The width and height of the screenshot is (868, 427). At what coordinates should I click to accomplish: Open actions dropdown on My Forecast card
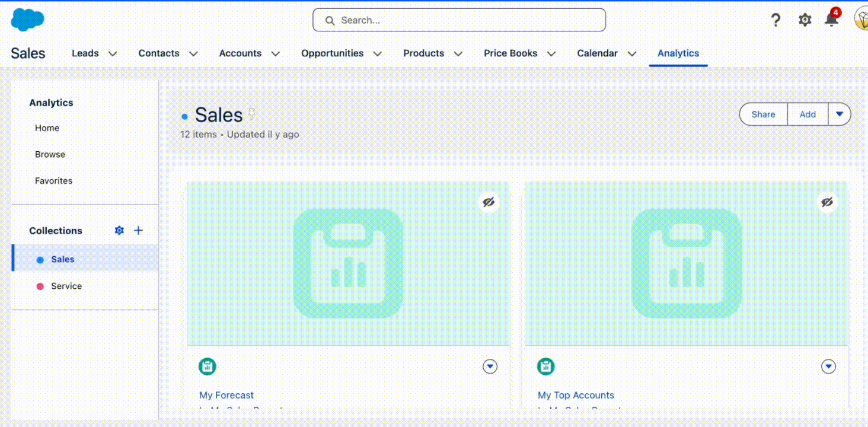pyautogui.click(x=490, y=367)
